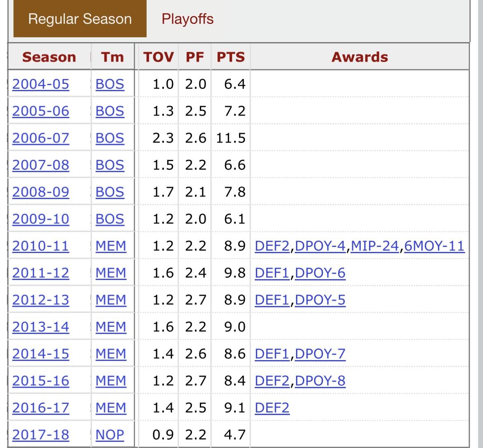Sort by the PF column header
The width and height of the screenshot is (483, 448).
pos(195,57)
